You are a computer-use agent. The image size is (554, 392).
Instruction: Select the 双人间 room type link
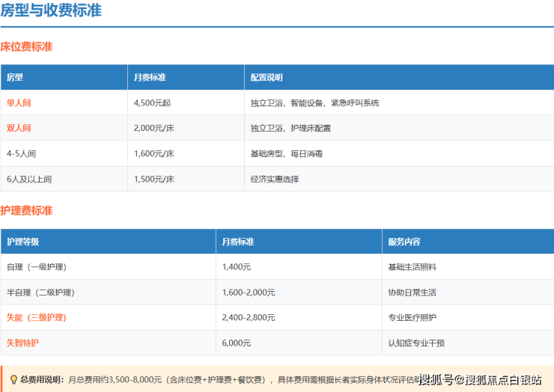(x=19, y=128)
